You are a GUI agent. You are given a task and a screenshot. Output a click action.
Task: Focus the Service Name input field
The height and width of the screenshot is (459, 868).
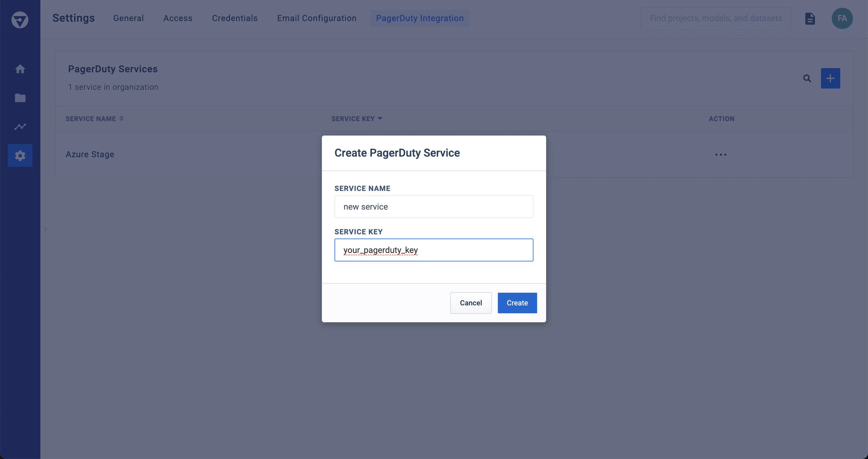(434, 207)
